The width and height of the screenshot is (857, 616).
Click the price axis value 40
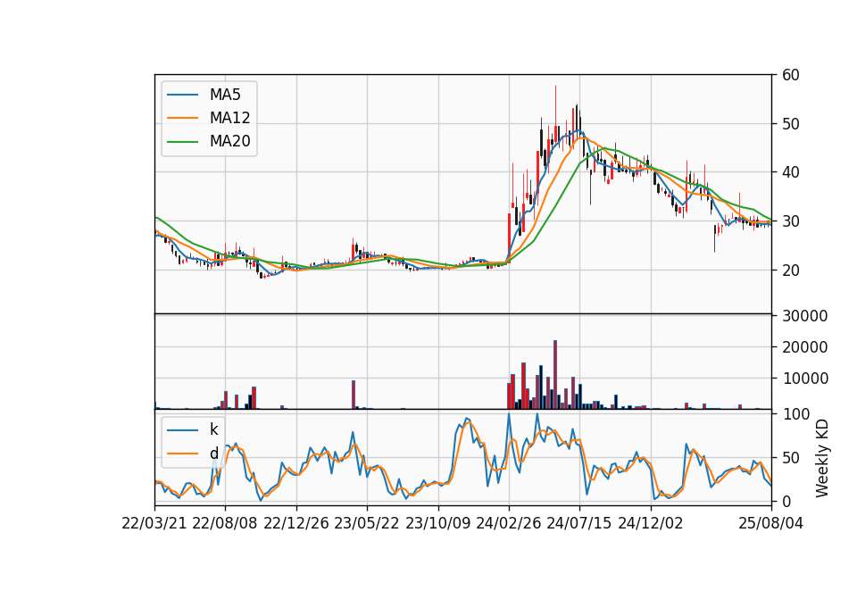(790, 172)
